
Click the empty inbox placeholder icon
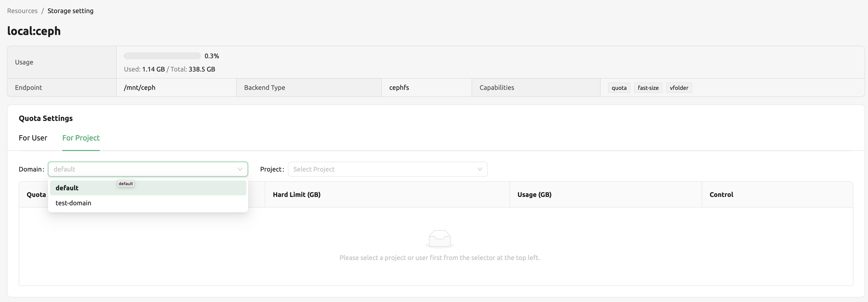[440, 239]
